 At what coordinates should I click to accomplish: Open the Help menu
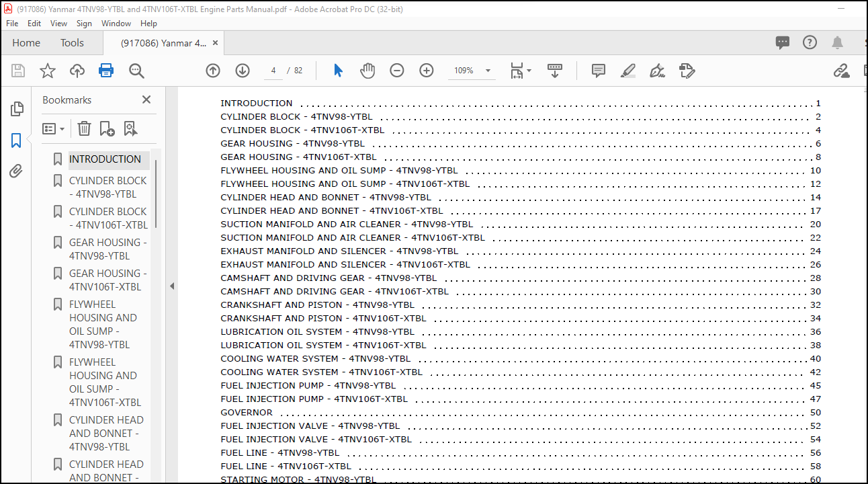148,23
